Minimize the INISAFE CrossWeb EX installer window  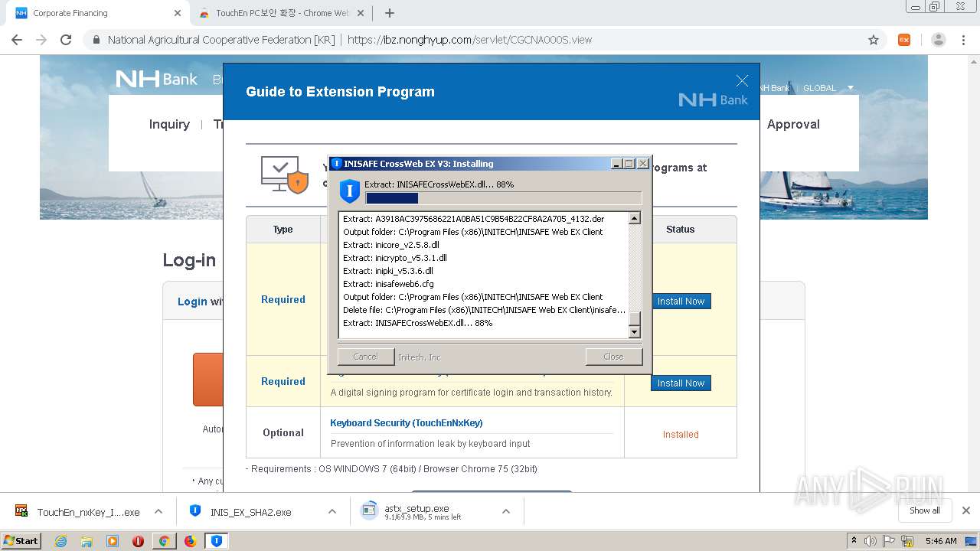point(616,164)
